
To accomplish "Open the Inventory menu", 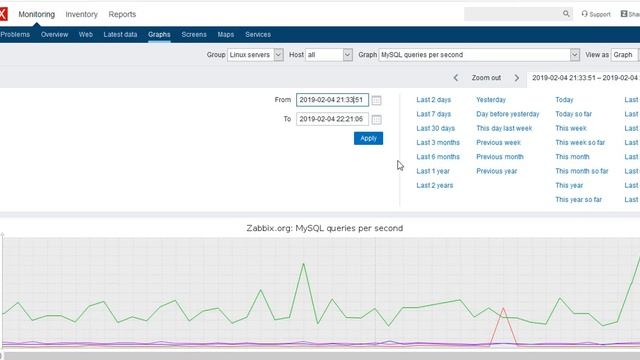I will coord(81,14).
